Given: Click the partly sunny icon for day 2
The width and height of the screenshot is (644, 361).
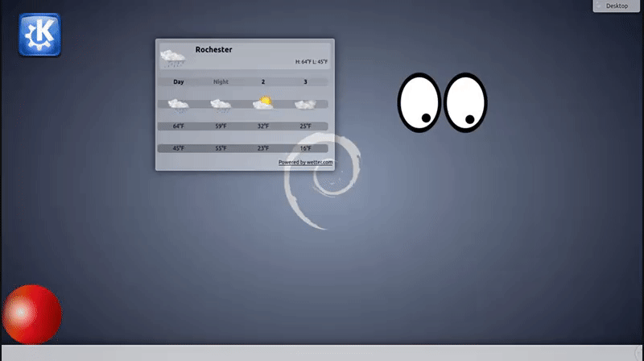Looking at the screenshot, I should [x=262, y=103].
